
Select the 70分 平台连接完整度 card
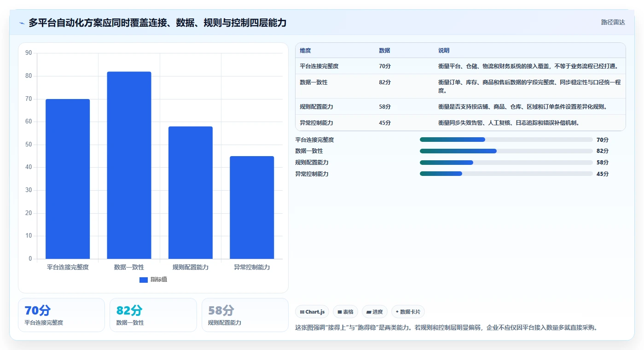click(x=61, y=315)
